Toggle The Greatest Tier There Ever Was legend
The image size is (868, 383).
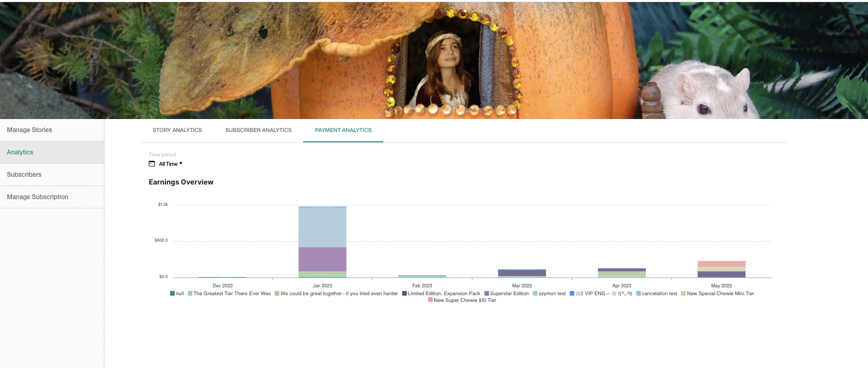[229, 294]
